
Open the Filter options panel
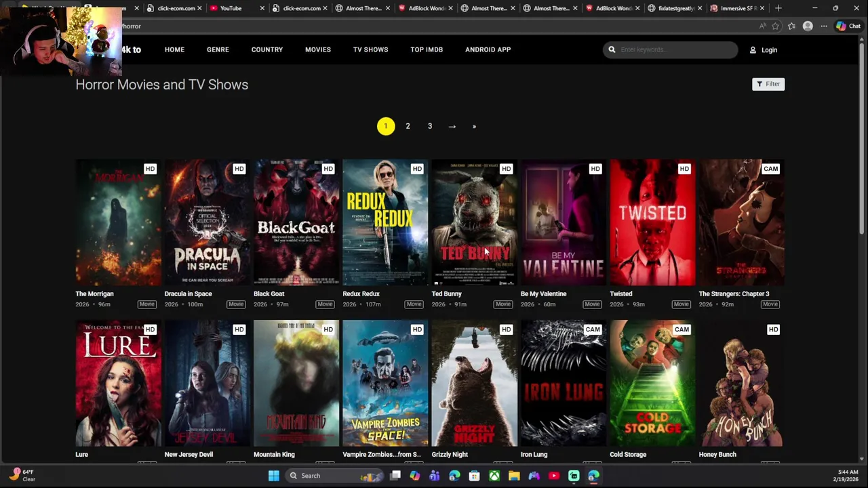pos(768,84)
